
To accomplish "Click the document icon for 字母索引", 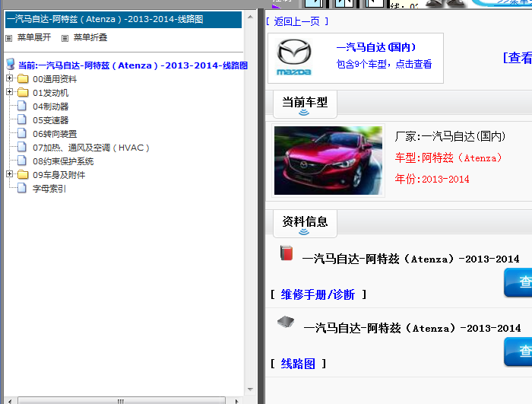I will 22,188.
